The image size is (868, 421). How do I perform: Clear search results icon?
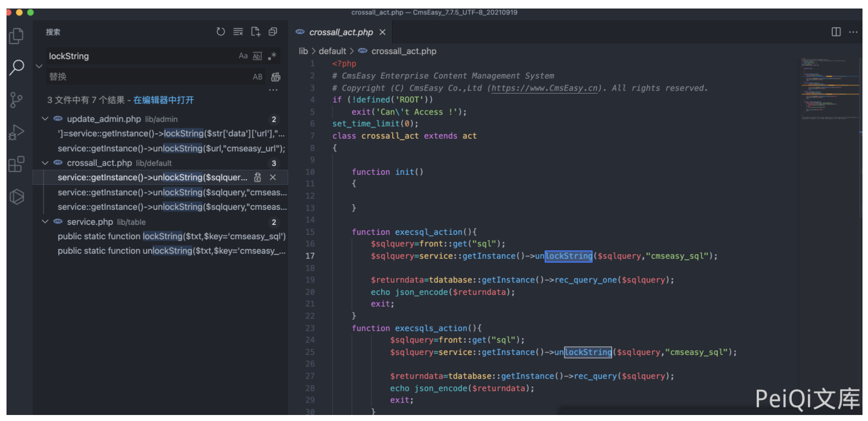coord(238,32)
